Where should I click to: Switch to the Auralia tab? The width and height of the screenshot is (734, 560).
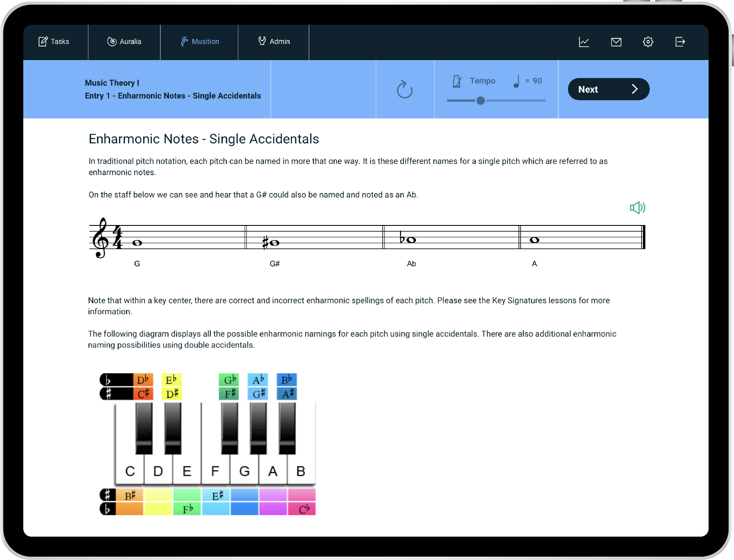[124, 41]
